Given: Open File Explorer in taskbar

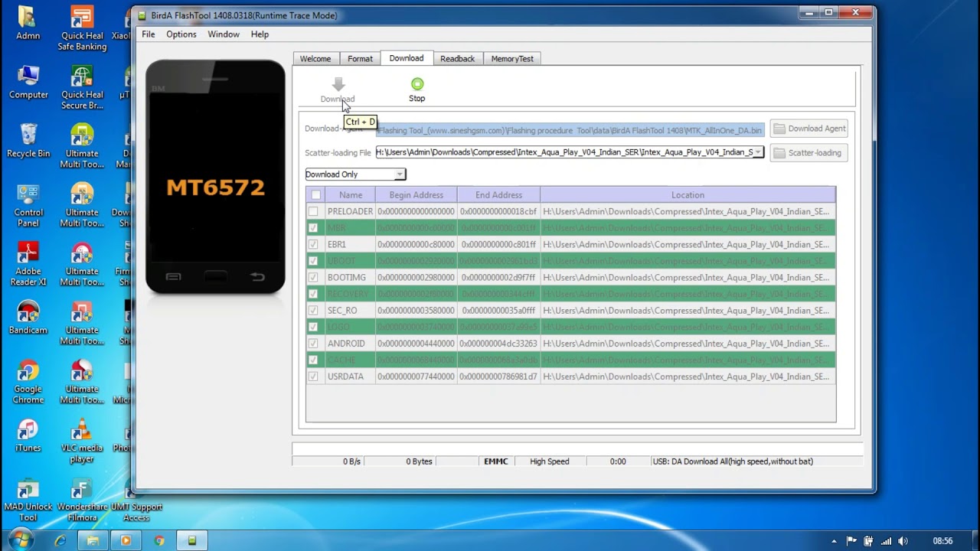Looking at the screenshot, I should (x=93, y=540).
